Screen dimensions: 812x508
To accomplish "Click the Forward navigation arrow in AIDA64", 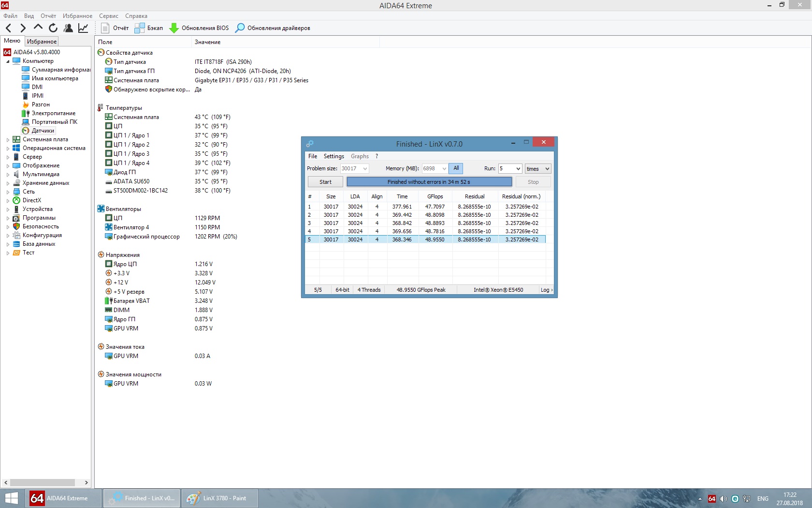I will [23, 28].
